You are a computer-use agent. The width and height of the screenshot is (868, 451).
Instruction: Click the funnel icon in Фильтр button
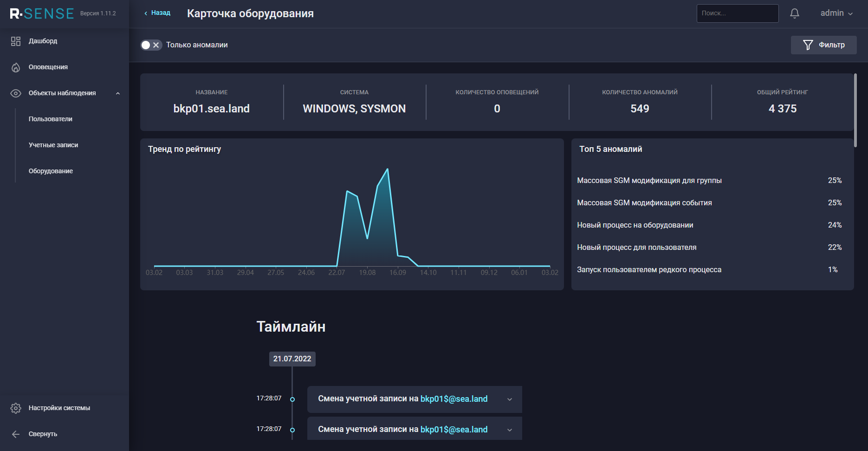pos(808,45)
